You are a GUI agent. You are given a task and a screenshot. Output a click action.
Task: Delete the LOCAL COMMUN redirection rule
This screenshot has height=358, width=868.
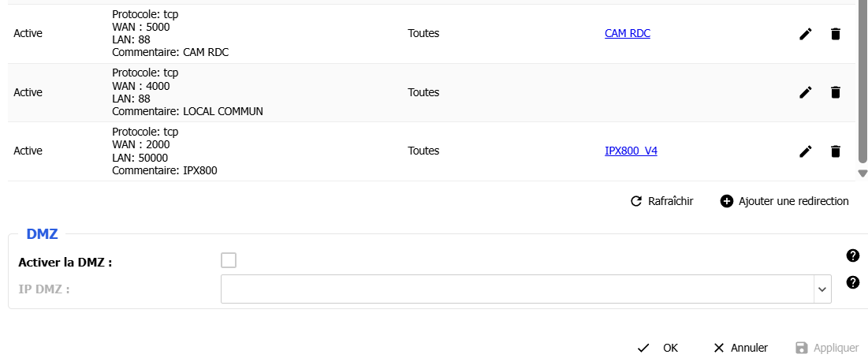coord(836,92)
